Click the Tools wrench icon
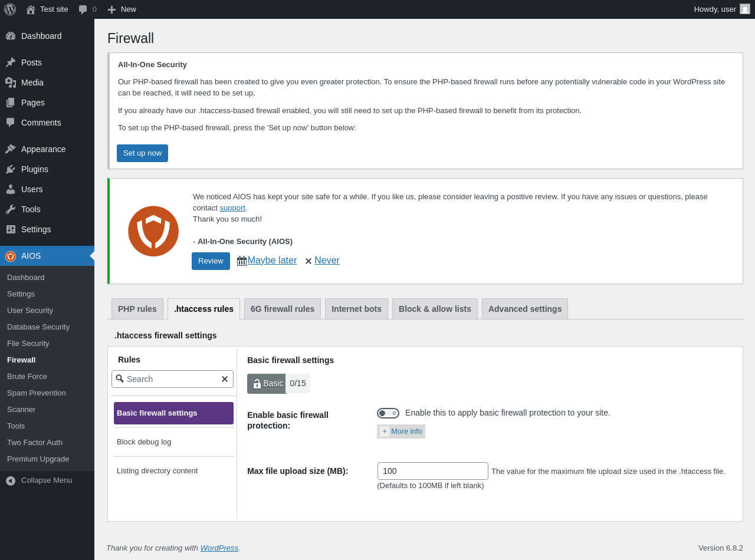Viewport: 755px width, 560px height. tap(11, 209)
